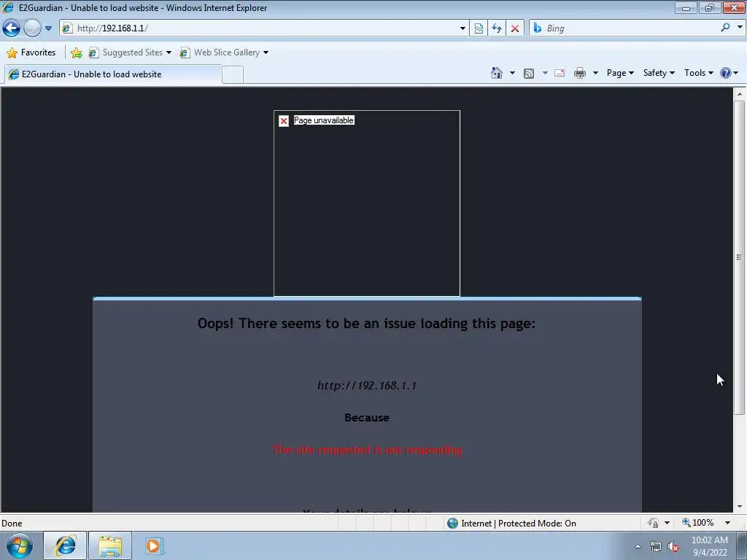Image resolution: width=747 pixels, height=560 pixels.
Task: Click the Suggested Sites dropdown arrow
Action: coord(169,52)
